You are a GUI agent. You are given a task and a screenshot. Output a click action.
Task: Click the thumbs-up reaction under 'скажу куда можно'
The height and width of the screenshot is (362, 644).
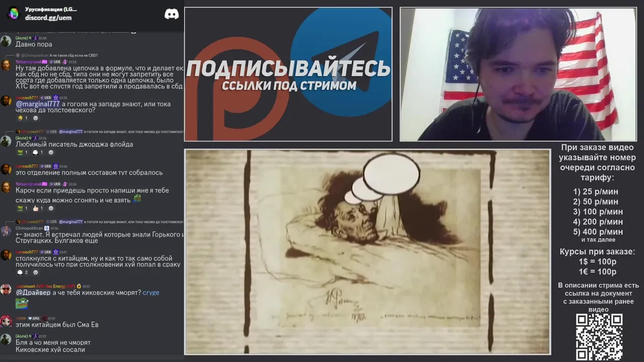click(x=37, y=208)
